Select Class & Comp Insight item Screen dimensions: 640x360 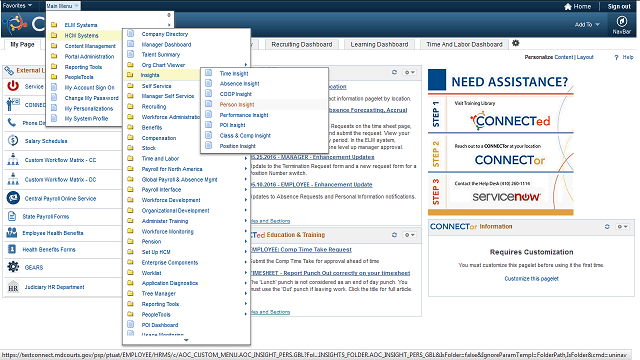click(x=245, y=136)
